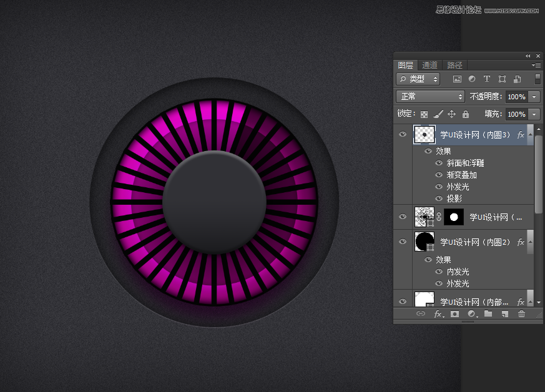Image resolution: width=545 pixels, height=392 pixels.
Task: Add a layer mask with bottom icon
Action: tap(454, 314)
